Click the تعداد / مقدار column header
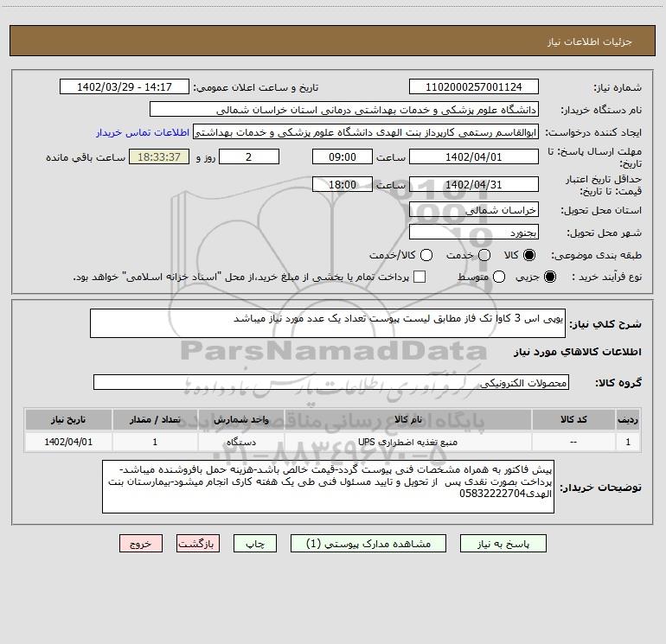The height and width of the screenshot is (644, 666). pyautogui.click(x=155, y=419)
